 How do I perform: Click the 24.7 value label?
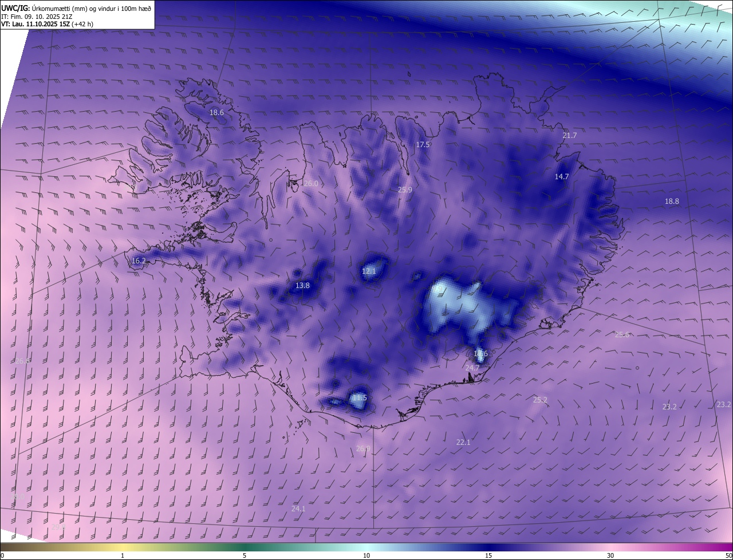pos(472,368)
